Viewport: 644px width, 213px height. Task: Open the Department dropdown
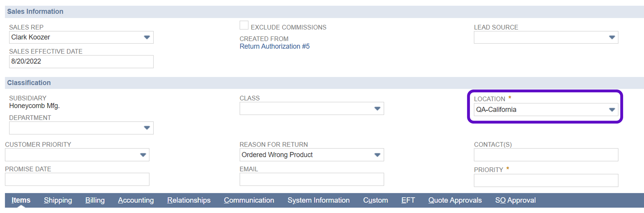(147, 128)
